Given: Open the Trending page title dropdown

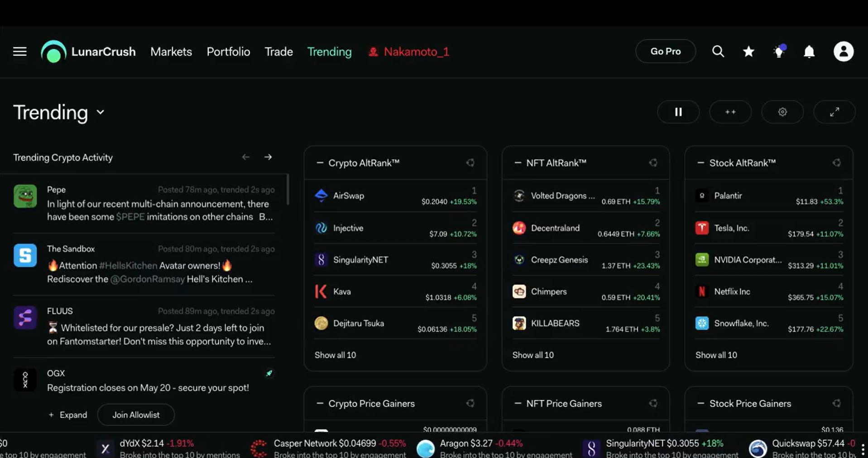Looking at the screenshot, I should [x=101, y=112].
